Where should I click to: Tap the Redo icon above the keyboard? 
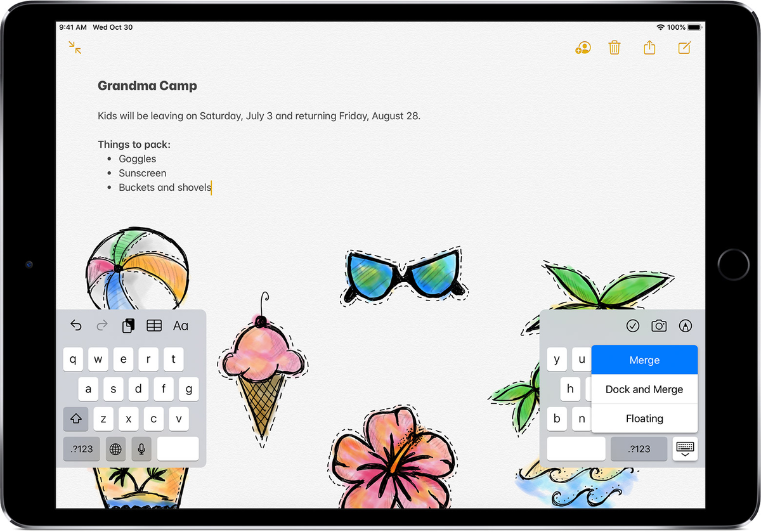[x=101, y=325]
